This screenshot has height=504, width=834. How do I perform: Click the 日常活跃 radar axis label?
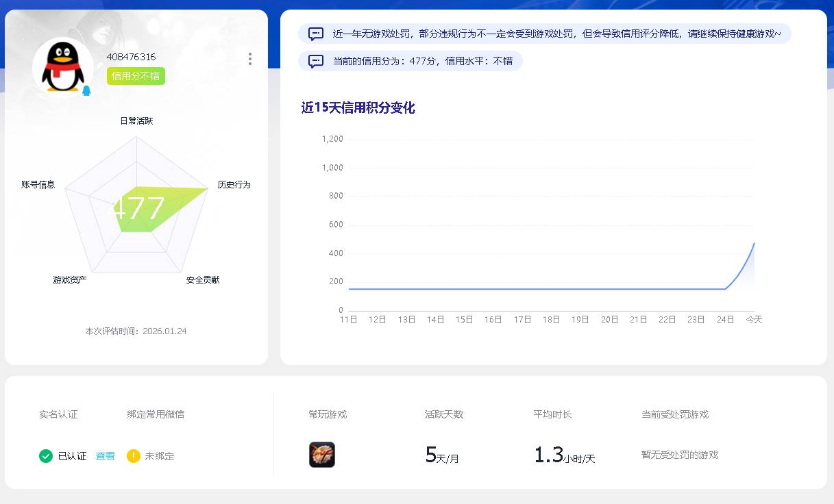coord(137,121)
